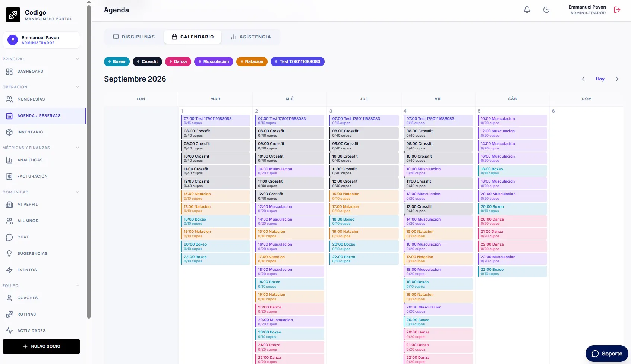
Task: Open Mi Perfil in the sidebar
Action: tap(43, 205)
